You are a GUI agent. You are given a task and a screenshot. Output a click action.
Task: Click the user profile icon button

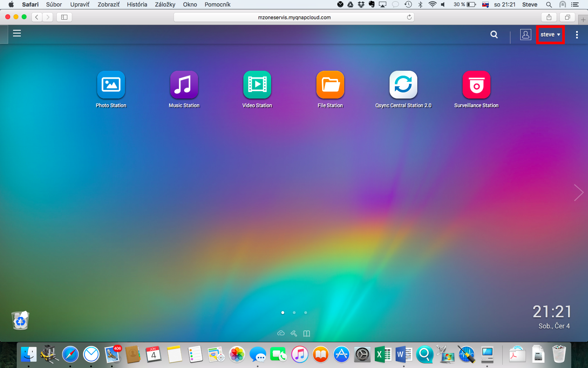[x=526, y=35]
